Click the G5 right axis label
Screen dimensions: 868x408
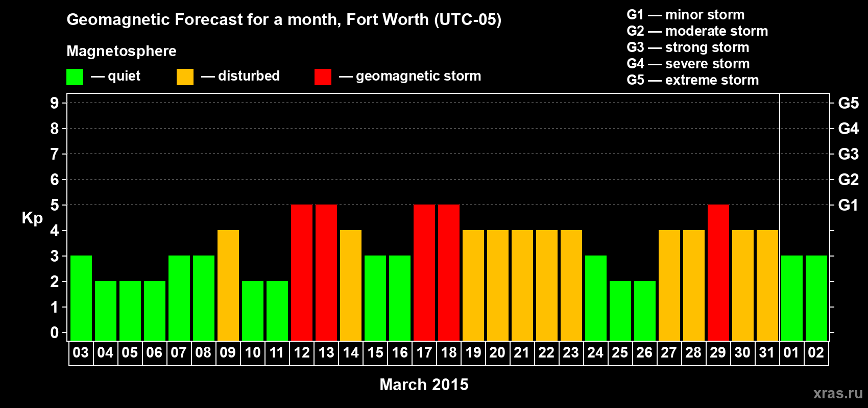[x=849, y=103]
